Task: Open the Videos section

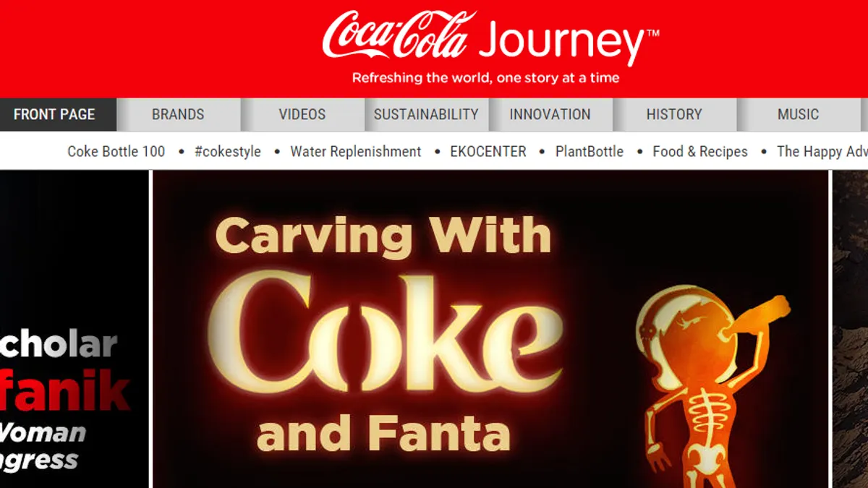Action: click(302, 114)
